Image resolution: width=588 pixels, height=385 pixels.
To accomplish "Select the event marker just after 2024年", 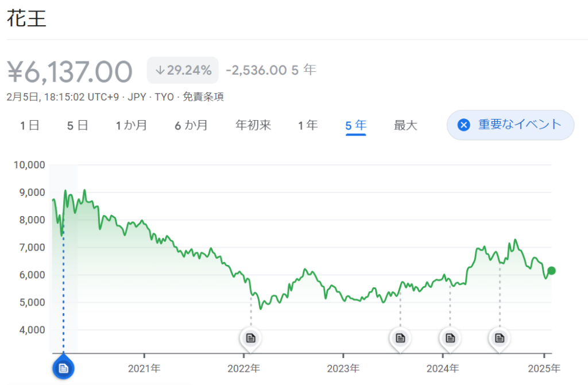I will [x=450, y=338].
